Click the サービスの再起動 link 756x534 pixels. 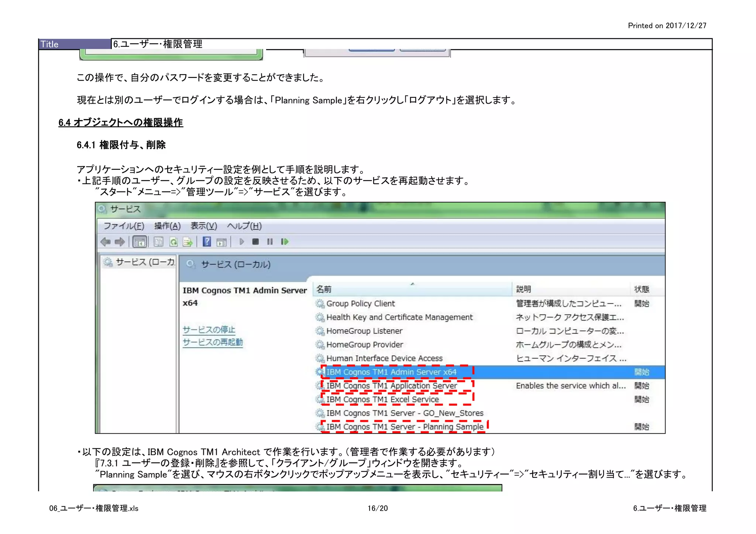pyautogui.click(x=213, y=342)
